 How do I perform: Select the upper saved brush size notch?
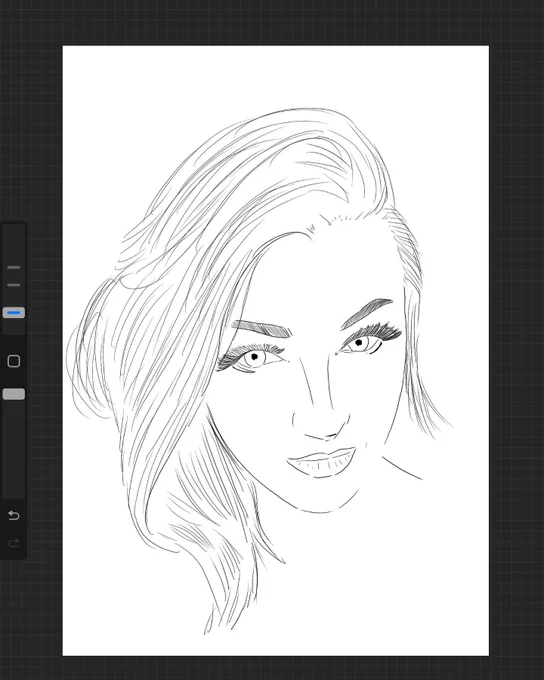(14, 268)
